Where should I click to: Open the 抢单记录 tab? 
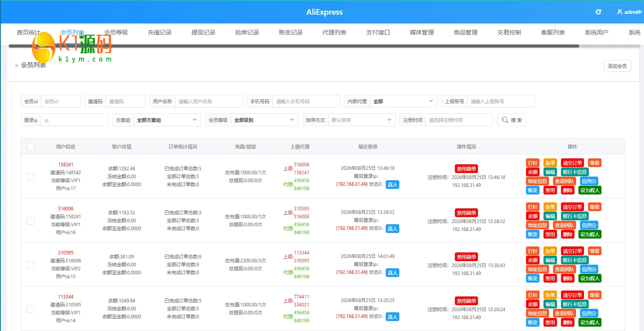tap(247, 32)
